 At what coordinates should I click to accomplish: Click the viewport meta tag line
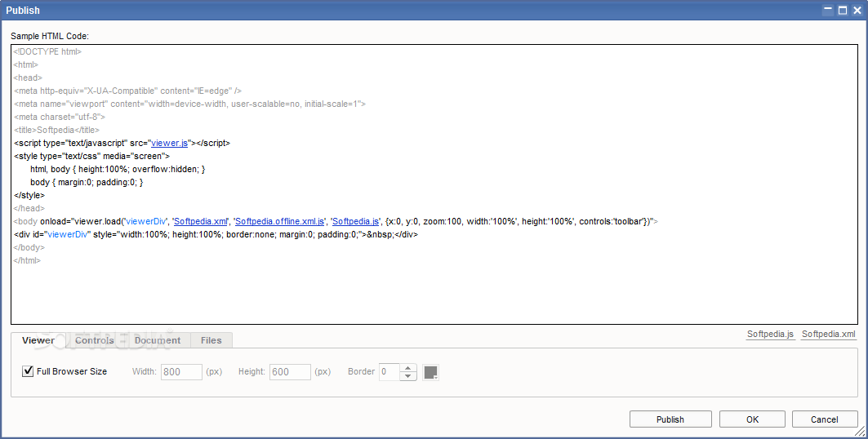click(190, 104)
